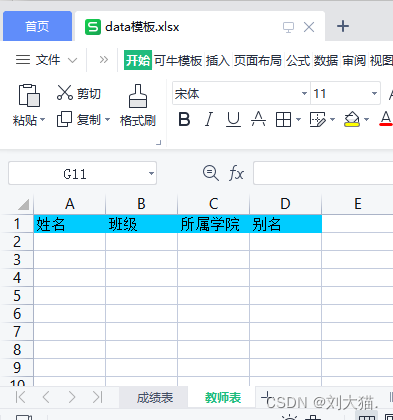Open the Name Box dropdown arrow

[x=151, y=173]
